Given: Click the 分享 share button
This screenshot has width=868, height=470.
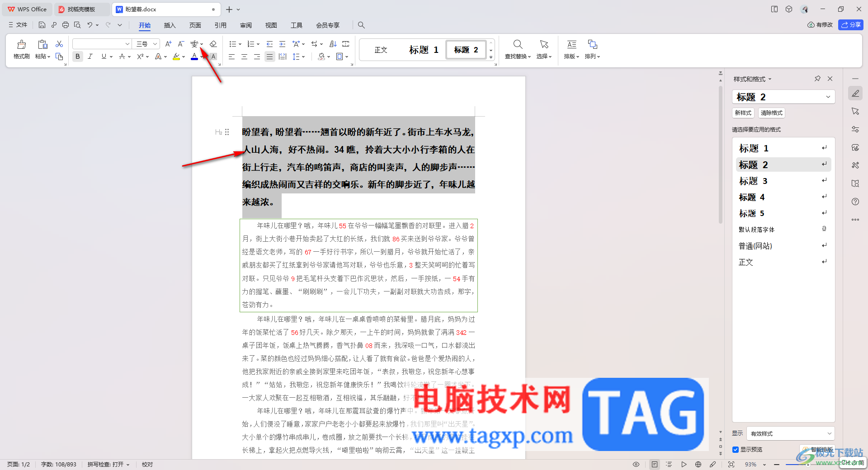Looking at the screenshot, I should (850, 25).
